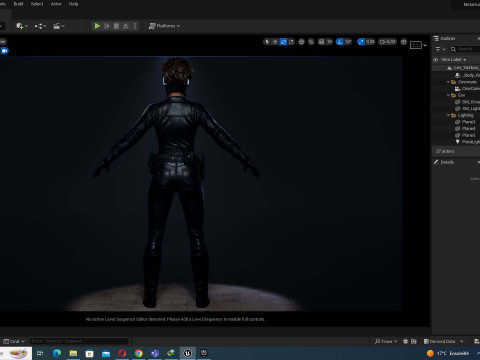Open the Outliner filter dropdown
Image resolution: width=480 pixels, height=360 pixels.
pyautogui.click(x=440, y=49)
